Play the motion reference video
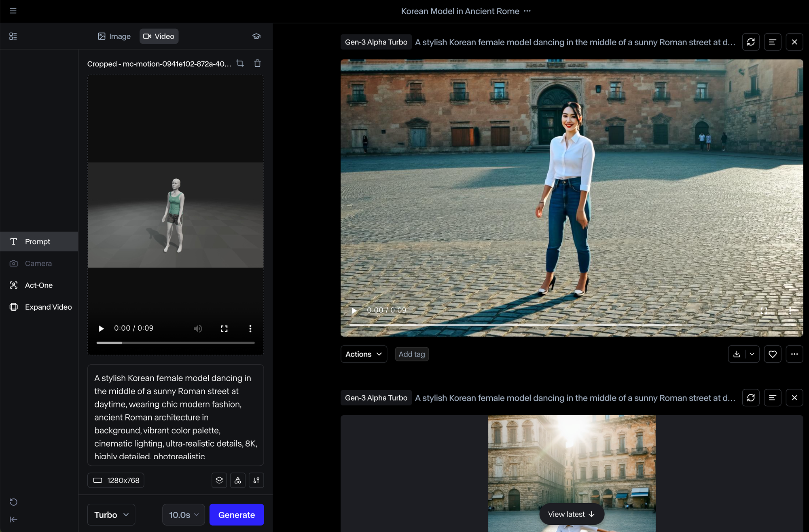 pos(101,329)
